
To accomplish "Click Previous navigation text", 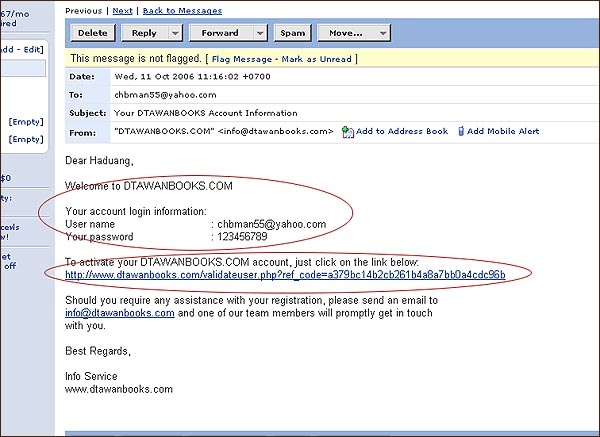I will point(84,11).
